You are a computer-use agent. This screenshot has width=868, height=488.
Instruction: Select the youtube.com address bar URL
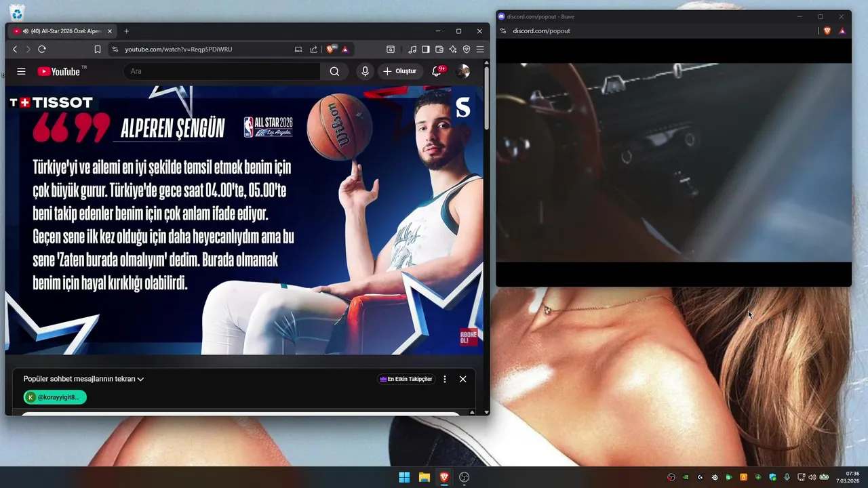[x=178, y=49]
